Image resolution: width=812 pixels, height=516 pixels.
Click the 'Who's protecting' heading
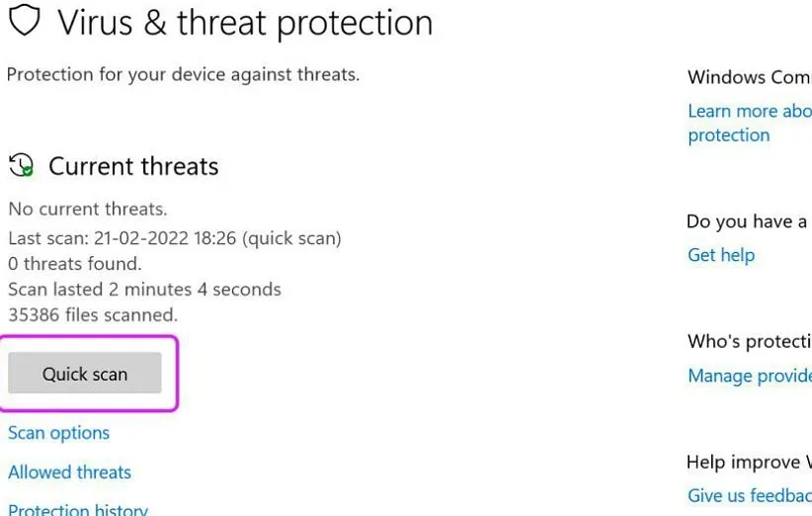749,341
